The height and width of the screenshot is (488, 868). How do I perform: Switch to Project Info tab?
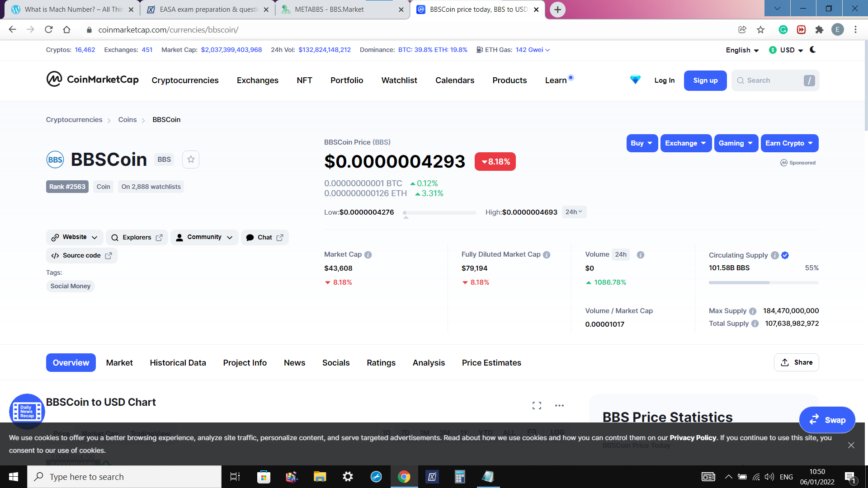(245, 363)
